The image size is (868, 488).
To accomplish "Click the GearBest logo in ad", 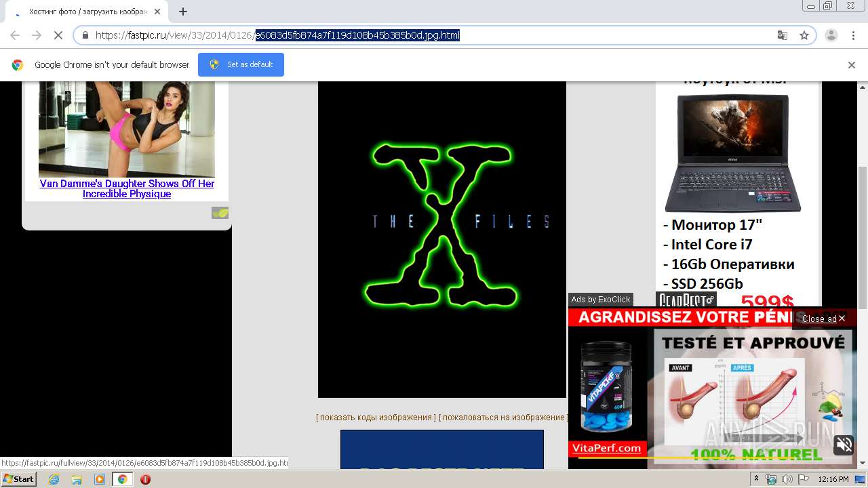I will pos(686,300).
